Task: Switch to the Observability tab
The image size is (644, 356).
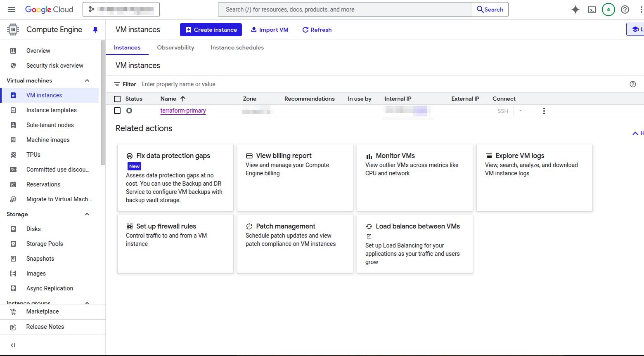Action: pyautogui.click(x=175, y=47)
